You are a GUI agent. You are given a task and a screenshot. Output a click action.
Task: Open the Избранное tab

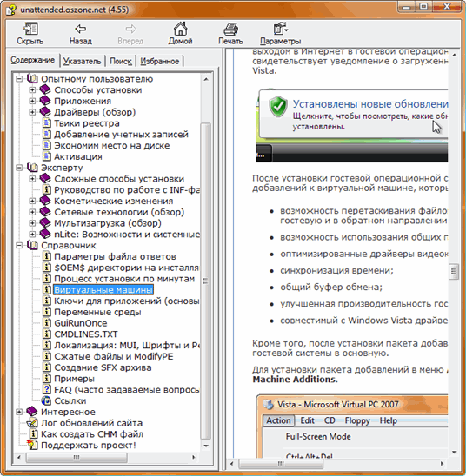click(159, 62)
